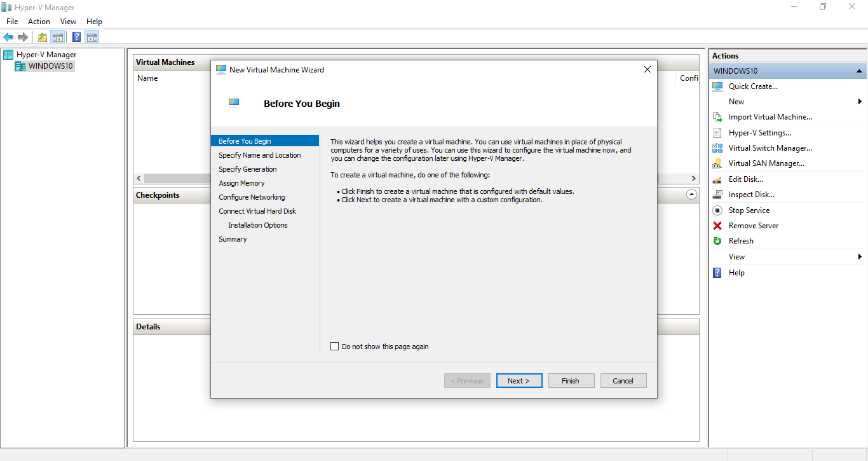Image resolution: width=868 pixels, height=461 pixels.
Task: Open the Action menu
Action: tap(39, 21)
